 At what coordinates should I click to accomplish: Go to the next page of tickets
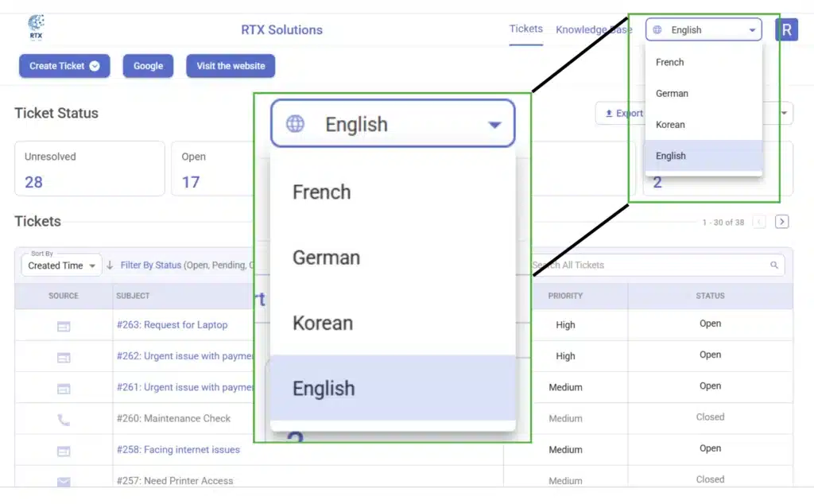tap(781, 222)
